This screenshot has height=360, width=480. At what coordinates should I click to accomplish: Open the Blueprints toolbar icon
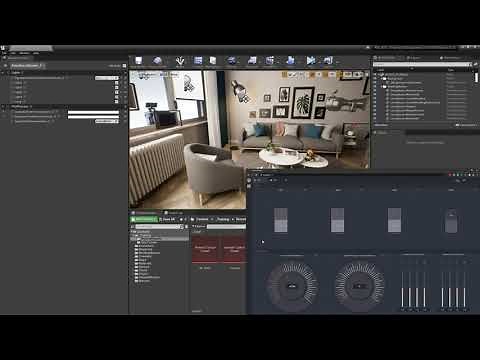tap(252, 61)
